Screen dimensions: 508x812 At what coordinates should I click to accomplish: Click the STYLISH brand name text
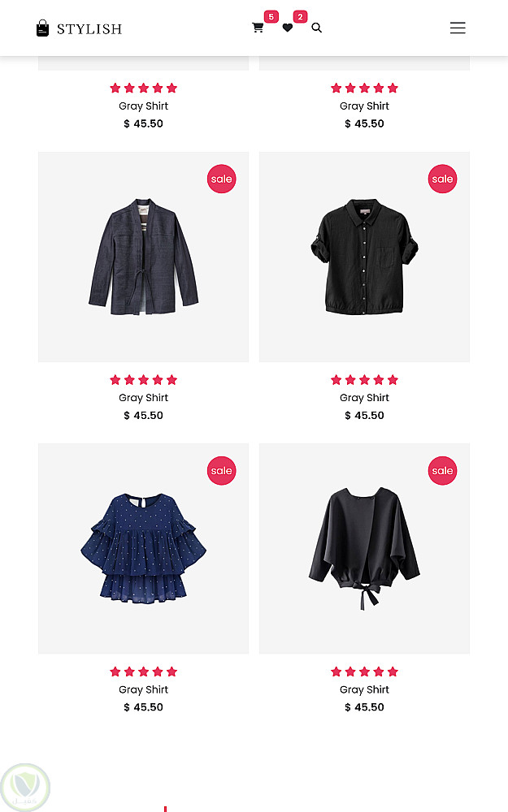click(x=89, y=29)
